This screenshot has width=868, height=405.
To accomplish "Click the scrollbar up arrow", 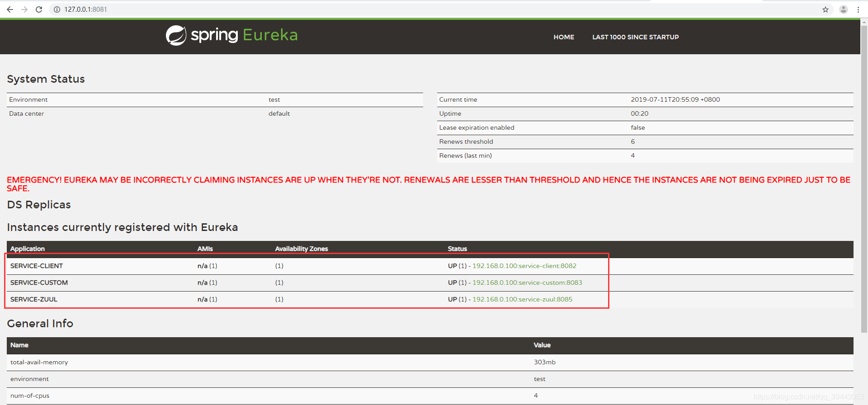I will pyautogui.click(x=864, y=21).
